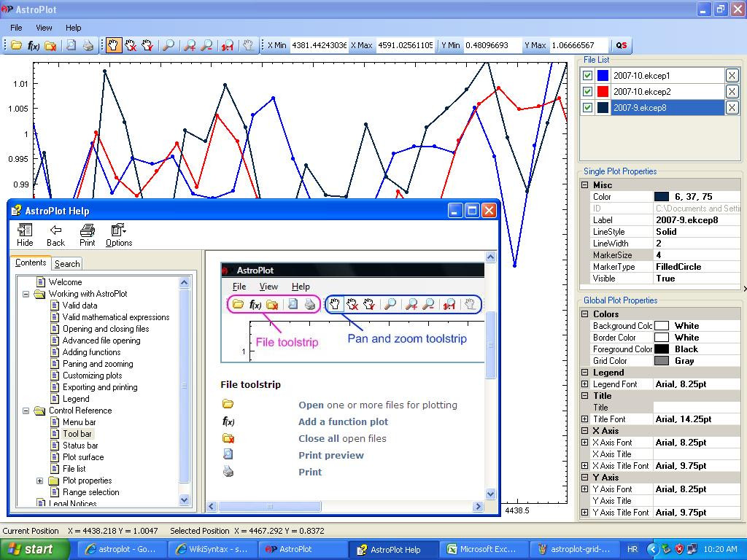Open Options in the AstroPlot Help window toolbar
Screen dimensions: 747x560
119,236
